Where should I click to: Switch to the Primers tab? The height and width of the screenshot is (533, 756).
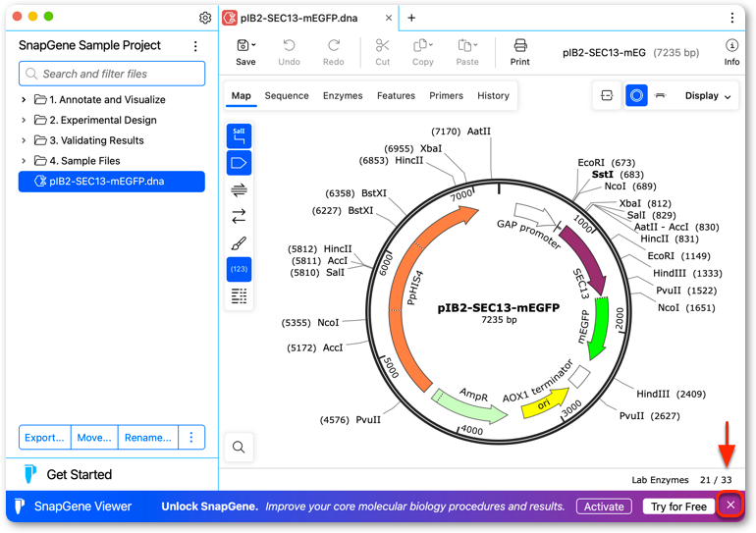446,95
